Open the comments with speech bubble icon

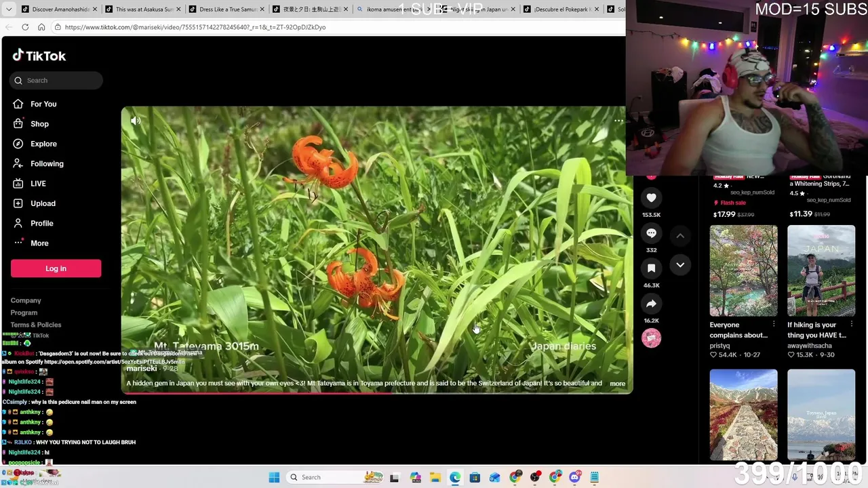coord(651,233)
